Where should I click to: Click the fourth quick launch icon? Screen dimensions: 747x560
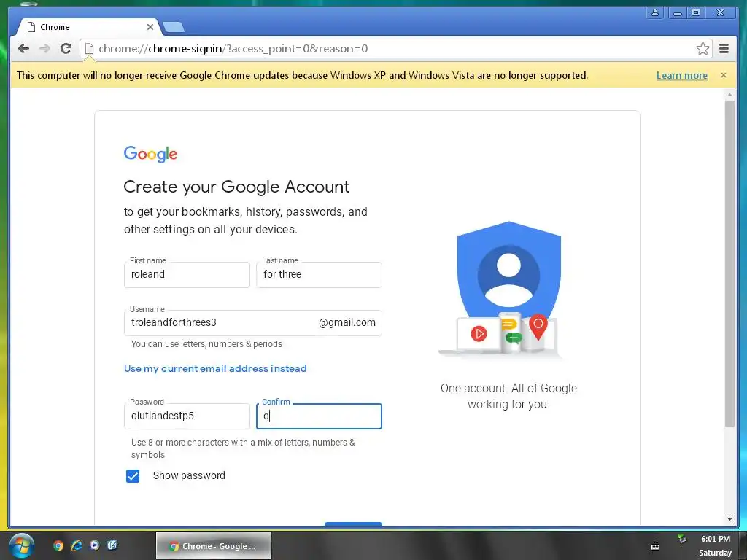pos(112,545)
